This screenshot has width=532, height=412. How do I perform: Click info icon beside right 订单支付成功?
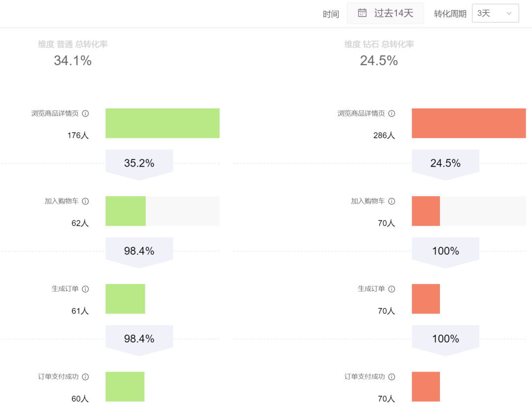(392, 377)
